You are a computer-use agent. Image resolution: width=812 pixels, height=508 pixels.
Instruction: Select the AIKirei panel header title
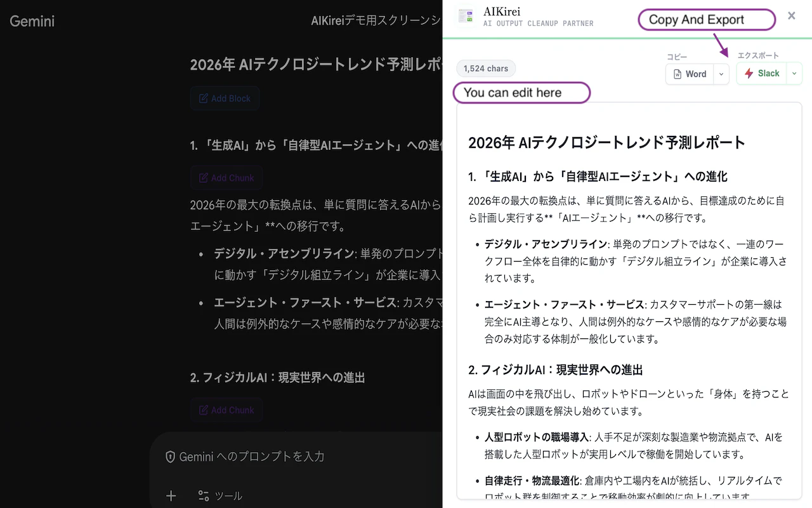[501, 11]
